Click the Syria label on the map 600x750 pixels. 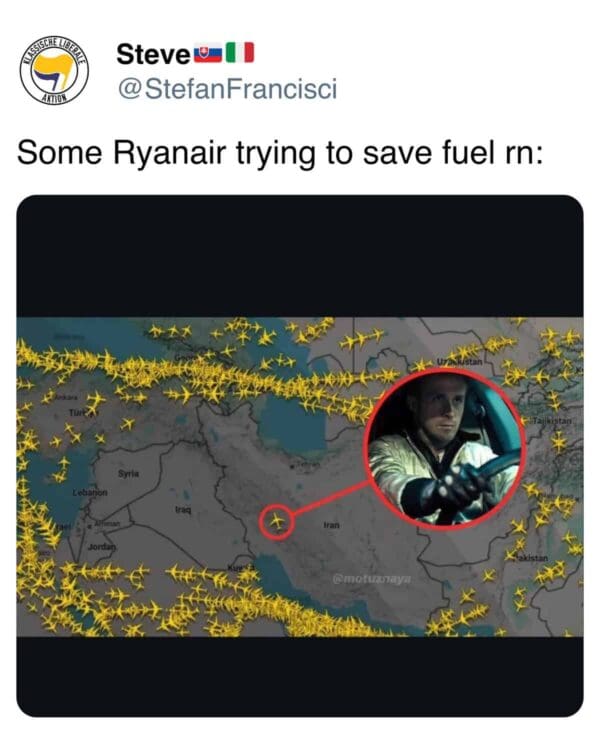128,471
